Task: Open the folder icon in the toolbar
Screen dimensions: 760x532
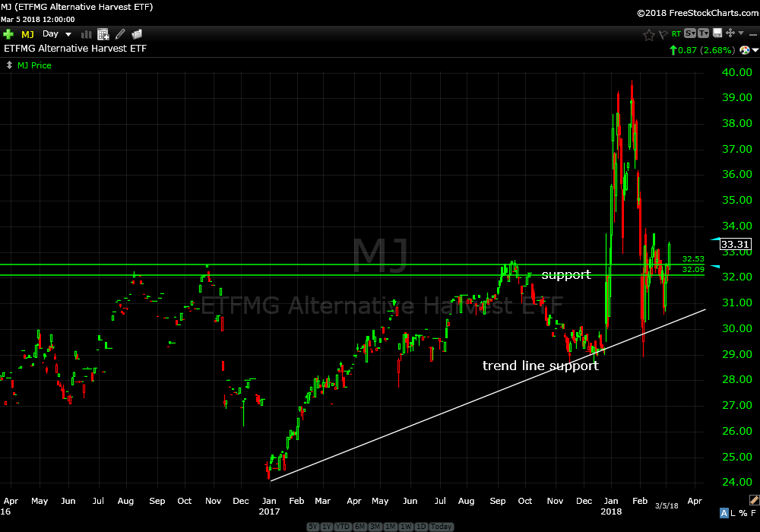Action: click(137, 34)
